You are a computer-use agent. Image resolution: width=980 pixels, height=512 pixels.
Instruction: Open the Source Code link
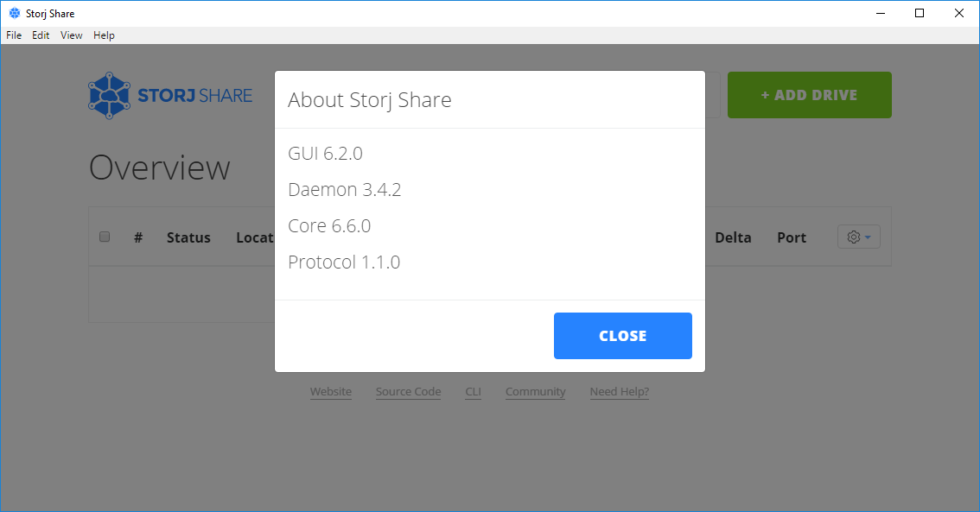(x=408, y=391)
